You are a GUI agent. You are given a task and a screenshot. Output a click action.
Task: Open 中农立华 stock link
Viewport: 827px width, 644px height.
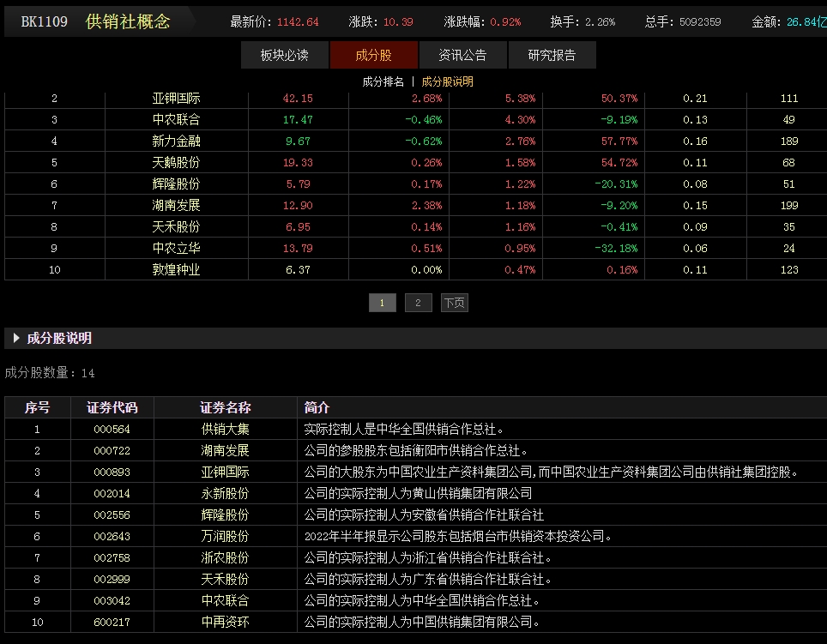[176, 248]
